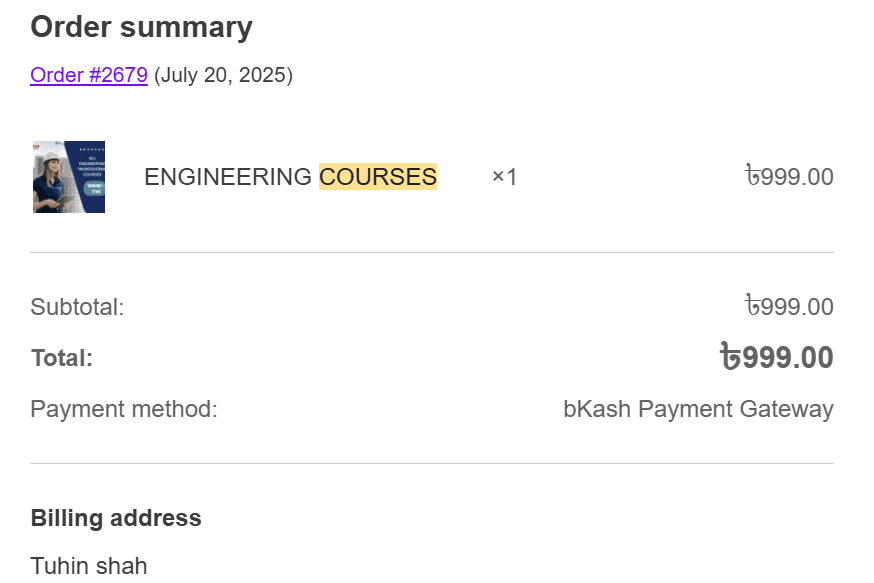Click the bKash Payment Gateway text
Image resolution: width=874 pixels, height=583 pixels.
698,409
